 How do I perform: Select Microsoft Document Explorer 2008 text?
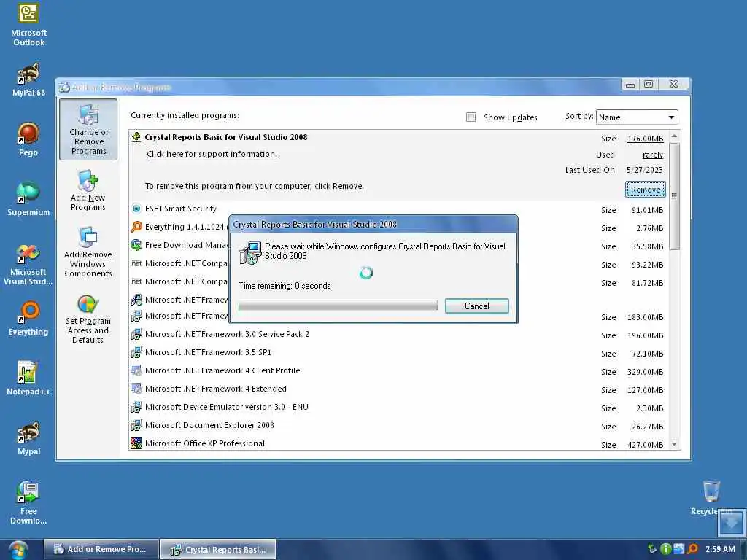click(209, 425)
